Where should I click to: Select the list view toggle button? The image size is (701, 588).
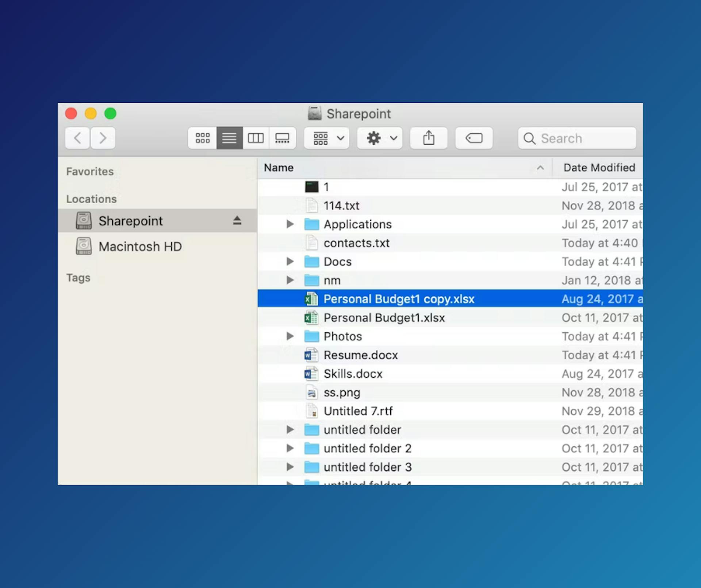[229, 138]
